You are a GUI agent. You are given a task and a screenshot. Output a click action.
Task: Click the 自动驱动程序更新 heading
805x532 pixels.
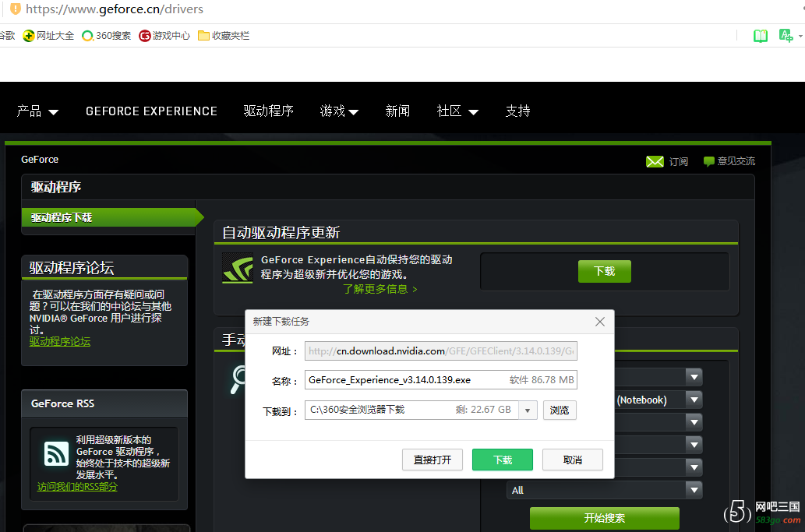281,232
